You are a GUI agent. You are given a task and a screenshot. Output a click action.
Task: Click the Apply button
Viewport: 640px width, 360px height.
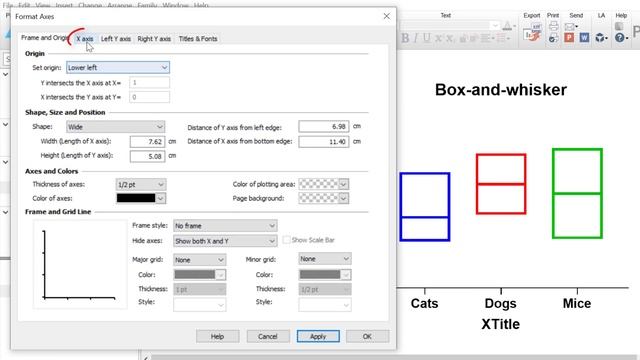[318, 336]
